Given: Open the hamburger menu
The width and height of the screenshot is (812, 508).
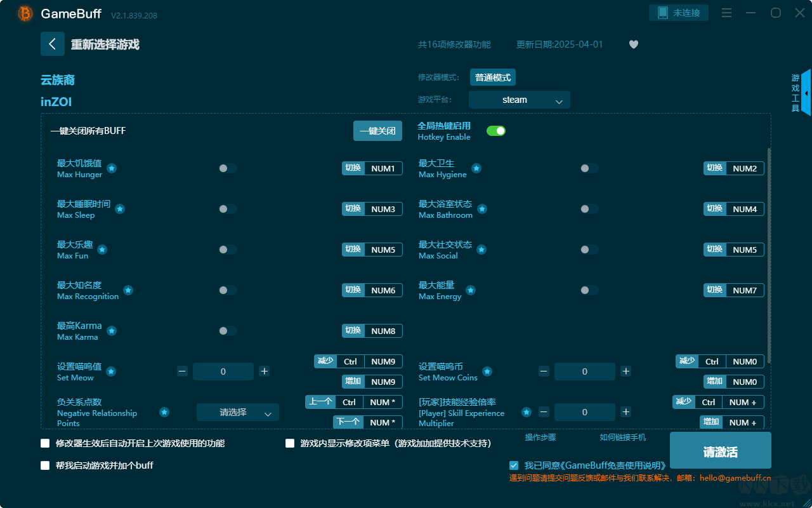Looking at the screenshot, I should pyautogui.click(x=726, y=12).
